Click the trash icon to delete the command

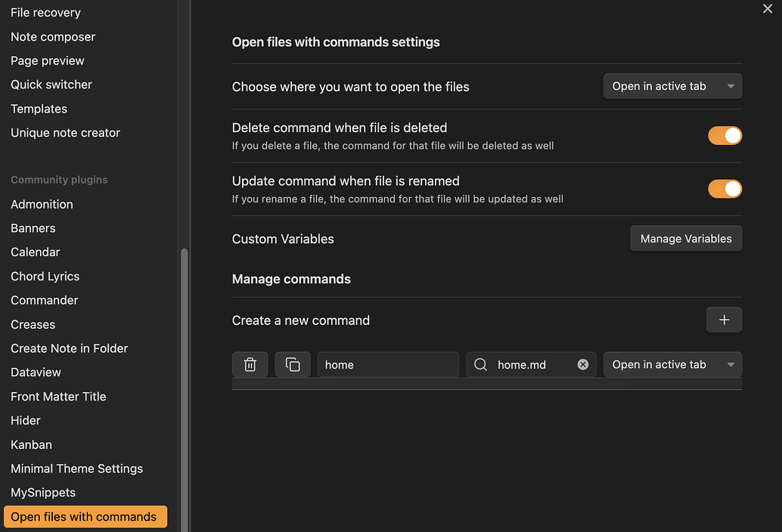tap(250, 364)
